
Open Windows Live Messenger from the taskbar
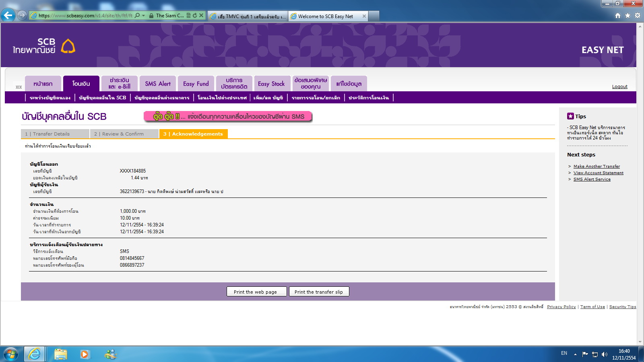pos(110,354)
